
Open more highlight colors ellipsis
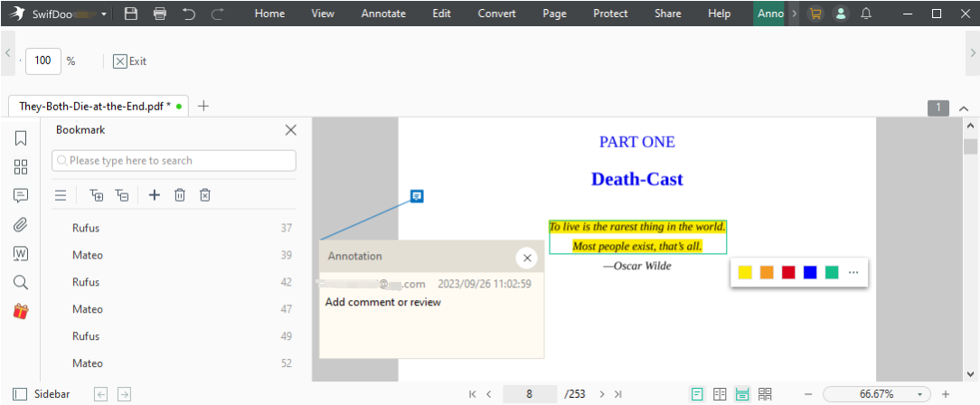coord(853,272)
